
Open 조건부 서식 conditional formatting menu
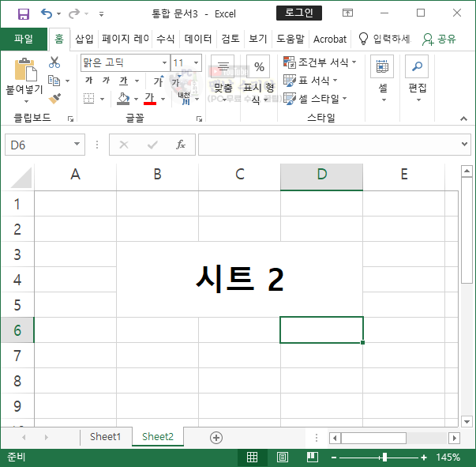(320, 62)
